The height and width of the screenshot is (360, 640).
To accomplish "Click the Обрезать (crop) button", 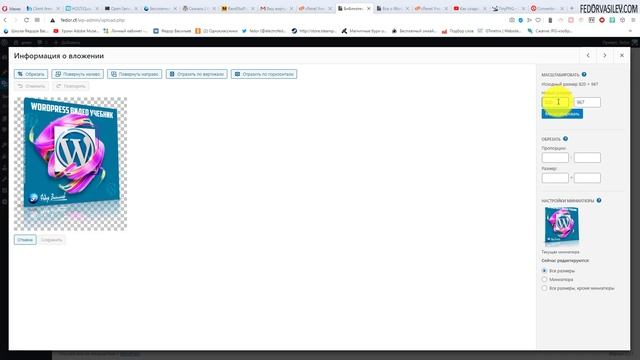I will [x=31, y=74].
